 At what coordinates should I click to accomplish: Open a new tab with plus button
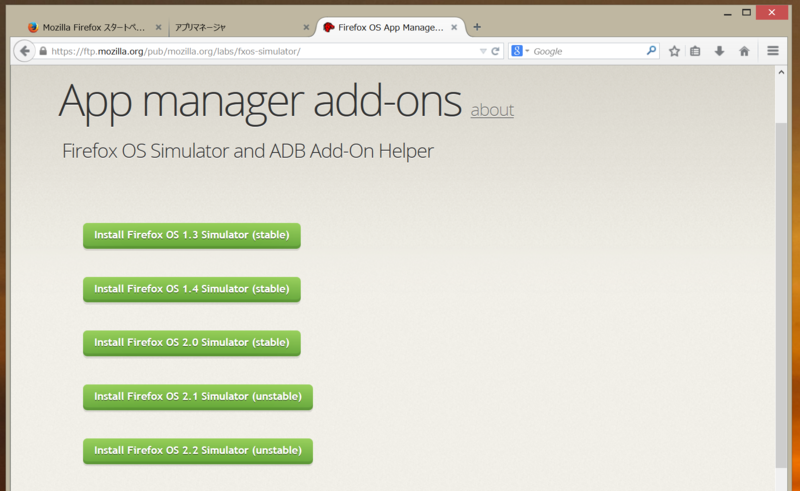(477, 27)
